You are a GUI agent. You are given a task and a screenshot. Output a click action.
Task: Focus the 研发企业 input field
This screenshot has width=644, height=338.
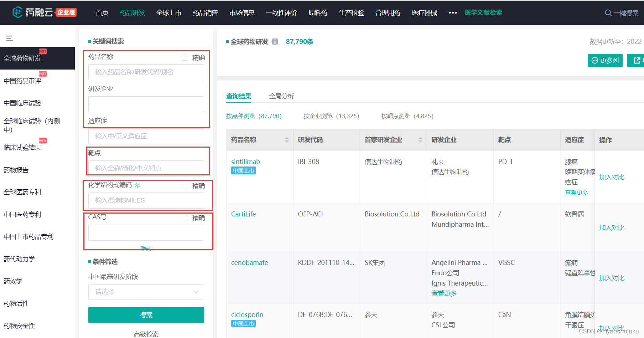point(146,104)
